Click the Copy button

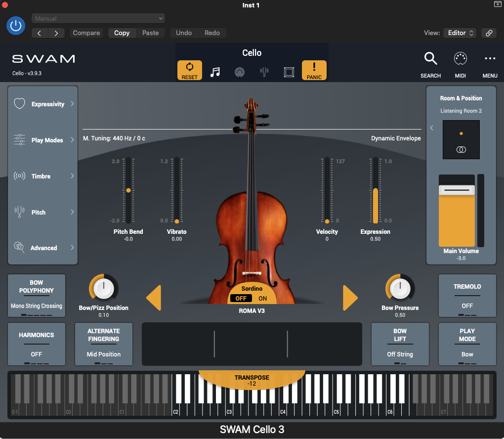point(122,33)
